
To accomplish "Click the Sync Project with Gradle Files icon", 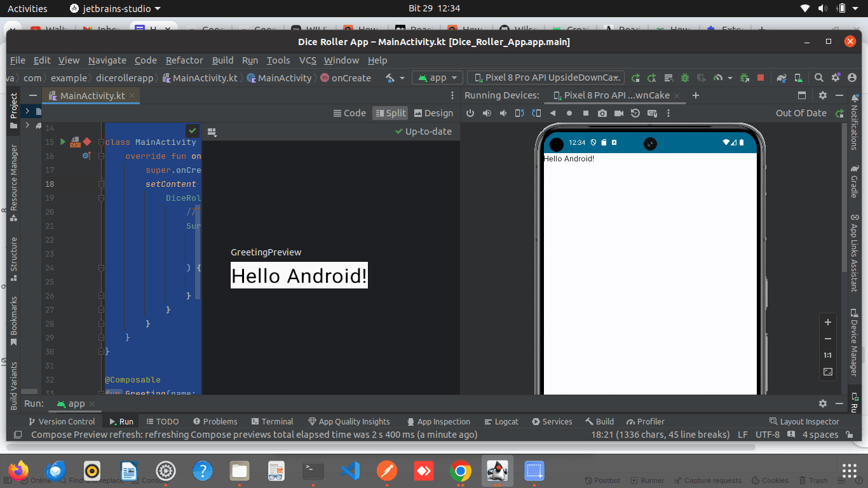I will coord(782,78).
